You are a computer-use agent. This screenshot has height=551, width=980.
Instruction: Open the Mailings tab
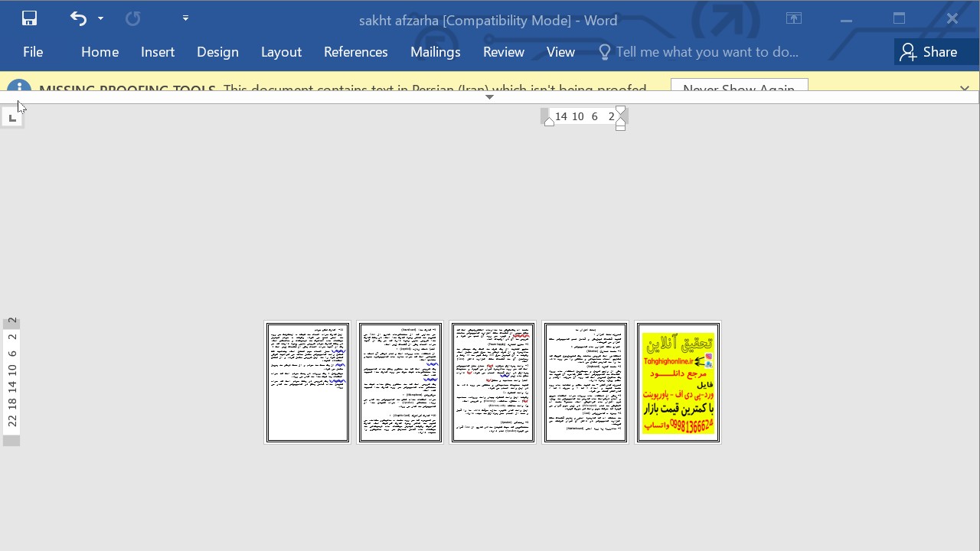pos(435,52)
